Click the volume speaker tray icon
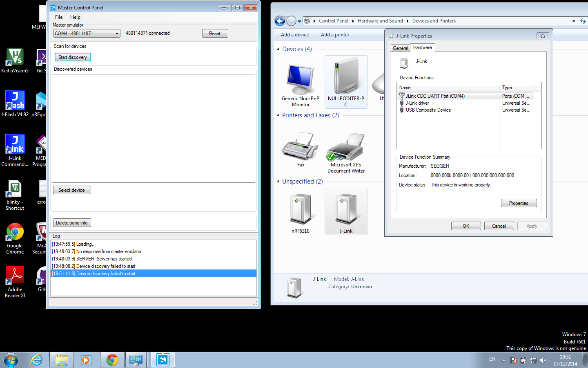 click(543, 360)
